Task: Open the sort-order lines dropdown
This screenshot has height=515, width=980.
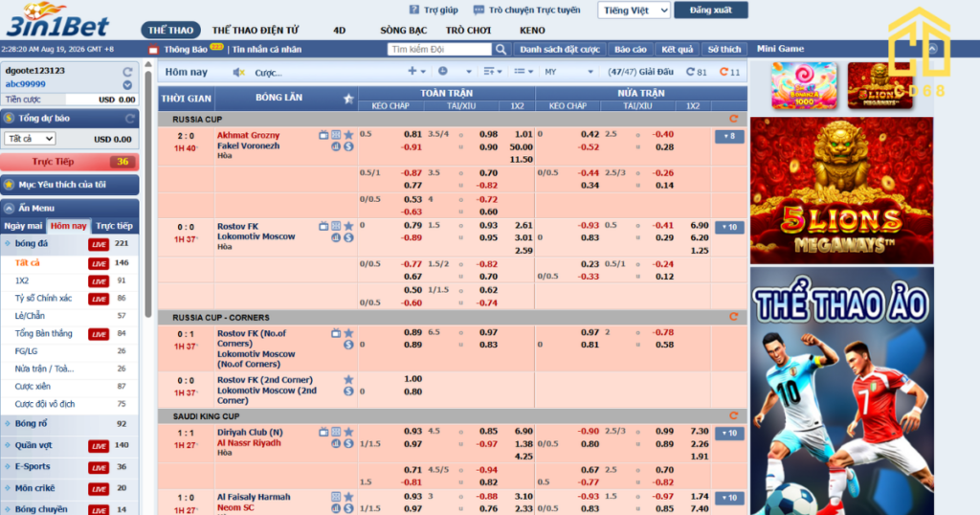Action: (x=493, y=72)
